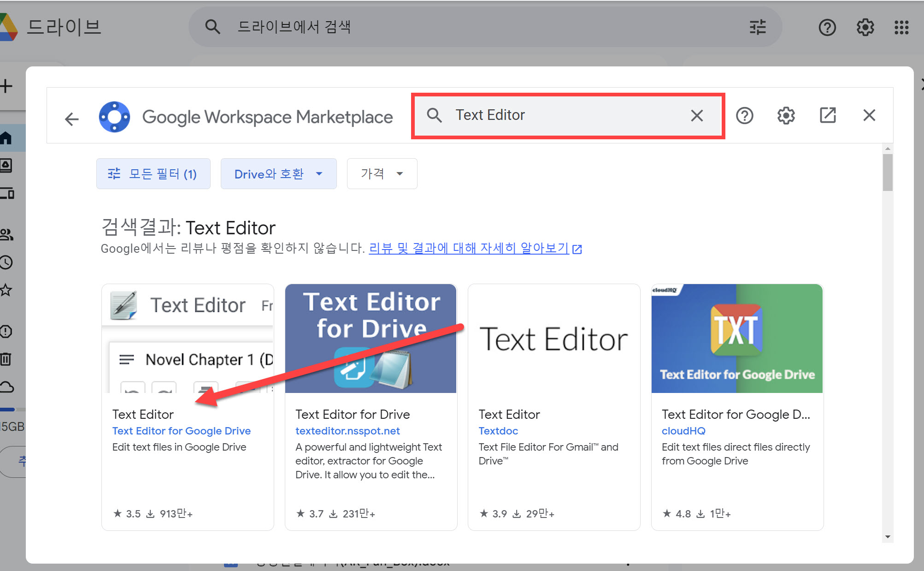
Task: Click the Drive settings gear
Action: tap(865, 27)
